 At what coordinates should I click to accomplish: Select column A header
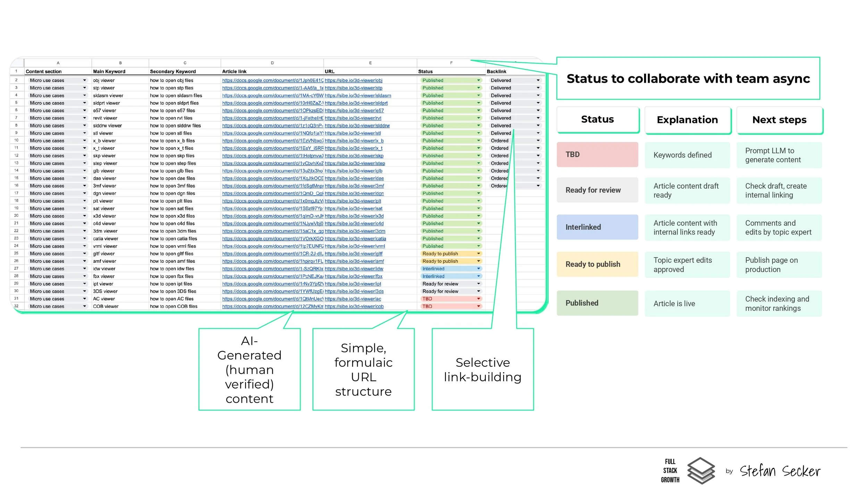(58, 63)
